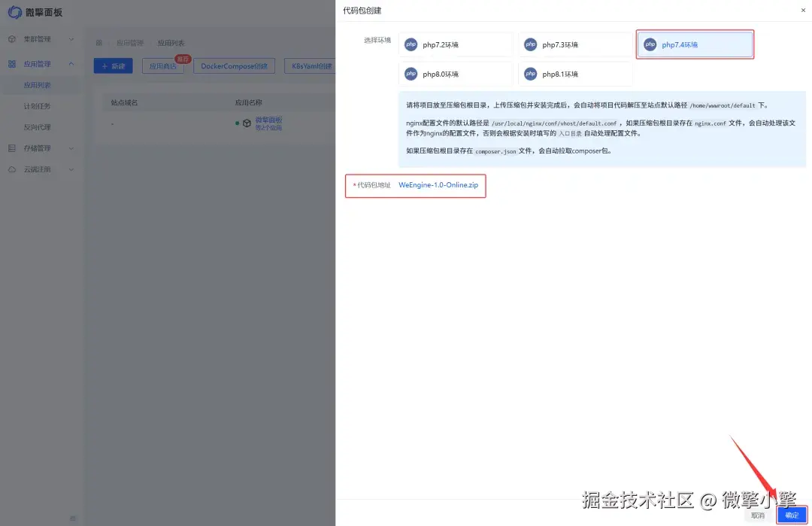Select the php8.0环境 option
The height and width of the screenshot is (526, 812).
click(x=455, y=74)
